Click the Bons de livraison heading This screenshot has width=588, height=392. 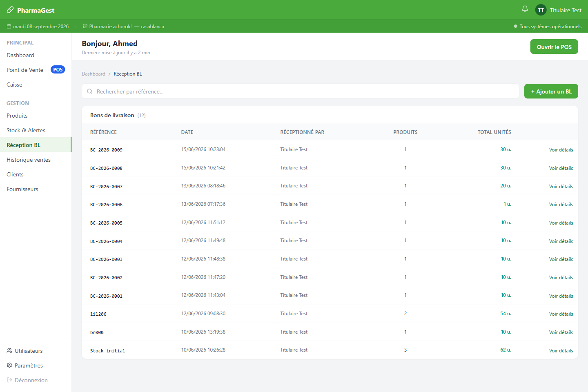pos(112,115)
